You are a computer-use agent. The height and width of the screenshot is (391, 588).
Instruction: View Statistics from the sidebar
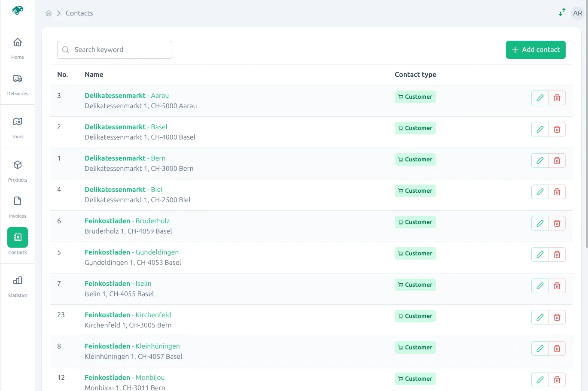pyautogui.click(x=17, y=286)
